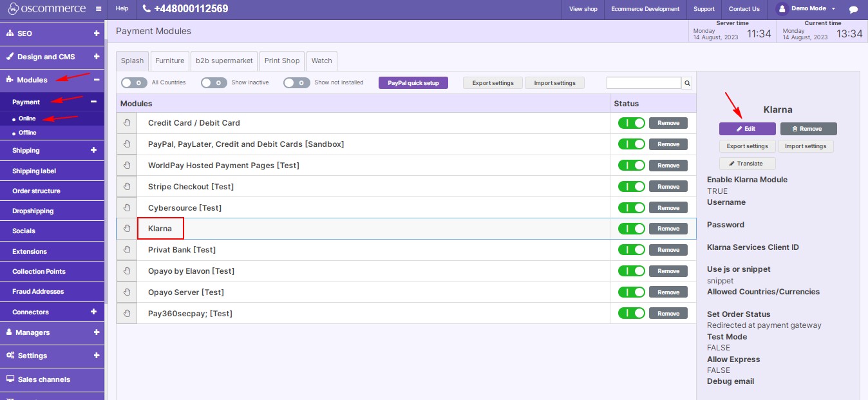
Task: Expand the Settings sidebar section
Action: coord(97,356)
